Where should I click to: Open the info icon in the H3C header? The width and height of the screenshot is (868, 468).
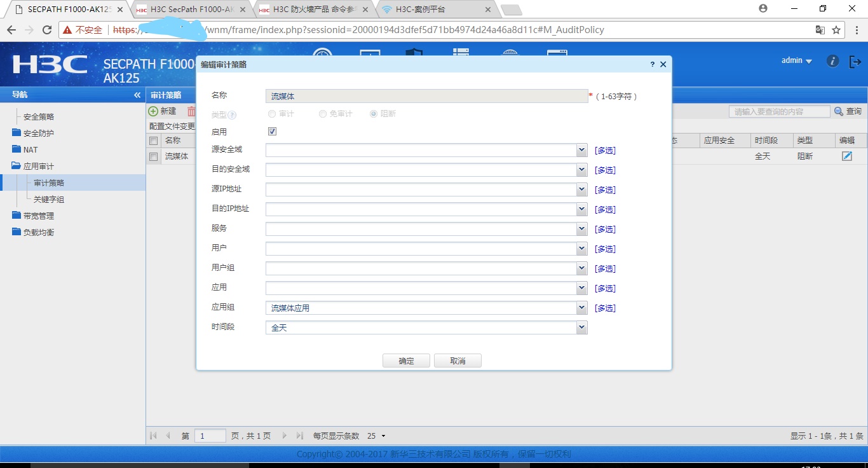tap(832, 61)
